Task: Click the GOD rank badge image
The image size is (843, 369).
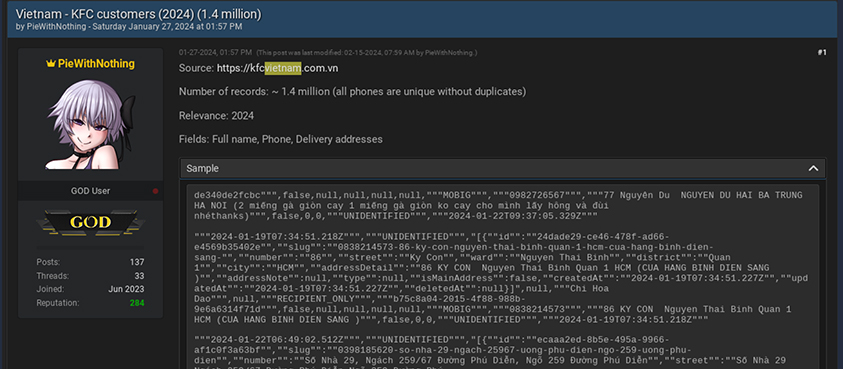Action: coord(90,223)
